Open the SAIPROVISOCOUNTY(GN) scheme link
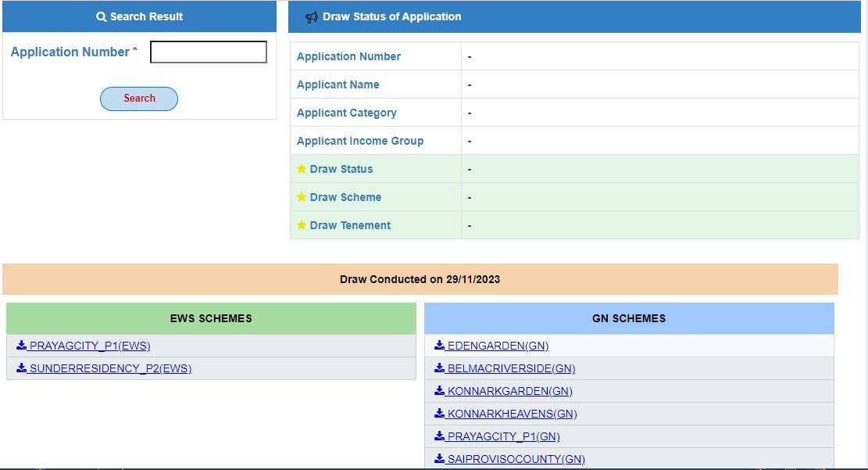Screen dimensions: 868x470 click(x=516, y=459)
